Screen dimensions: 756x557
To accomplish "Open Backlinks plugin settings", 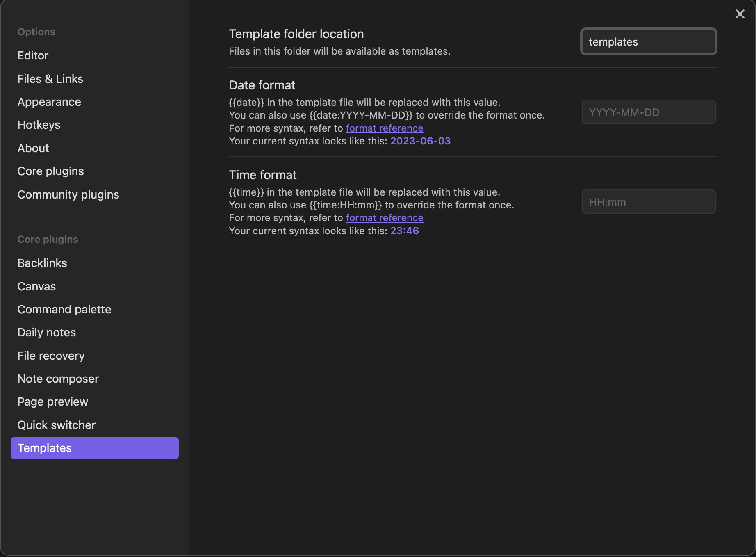I will [x=42, y=263].
